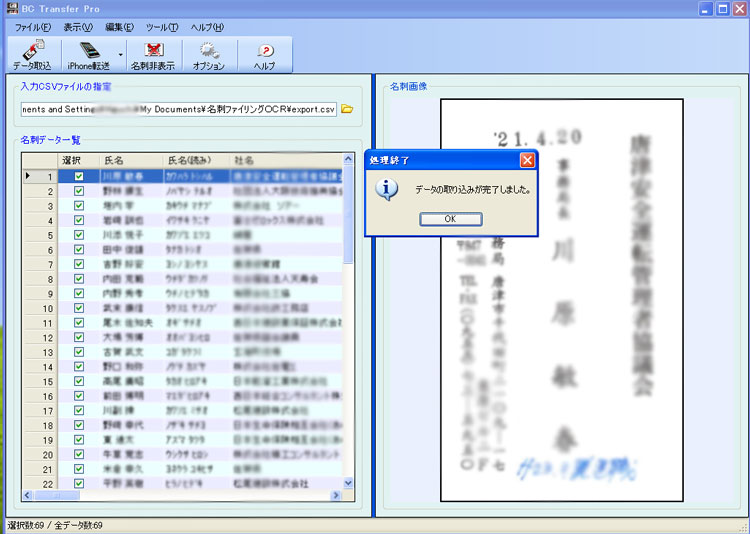Click the ヘルプ toolbar icon
Image resolution: width=750 pixels, height=534 pixels.
pos(265,56)
